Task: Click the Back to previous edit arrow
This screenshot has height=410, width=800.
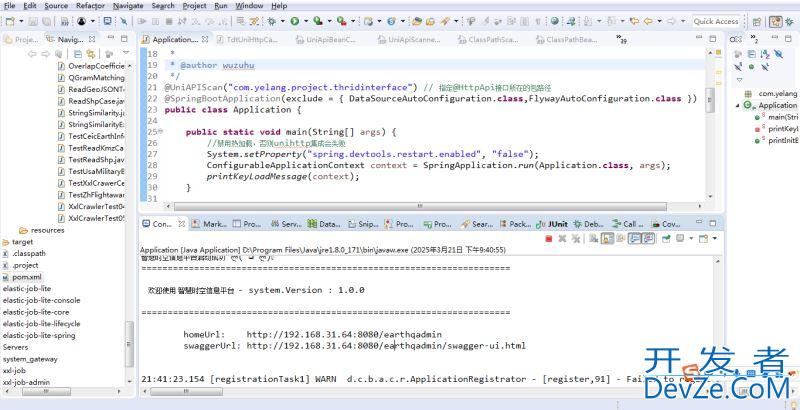Action: pyautogui.click(x=648, y=21)
